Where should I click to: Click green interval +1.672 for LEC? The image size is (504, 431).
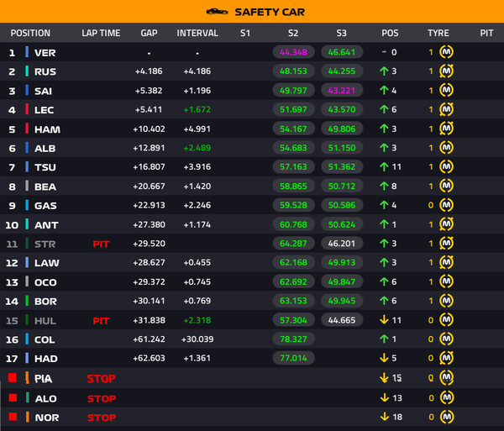point(197,109)
